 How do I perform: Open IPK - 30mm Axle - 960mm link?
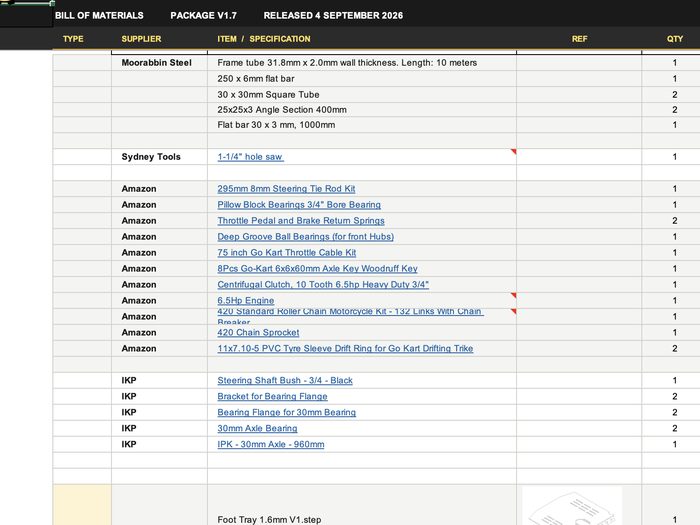[x=271, y=444]
